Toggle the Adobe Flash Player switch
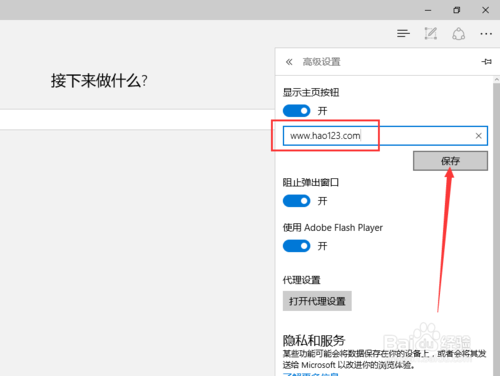This screenshot has width=500, height=376. pos(296,246)
